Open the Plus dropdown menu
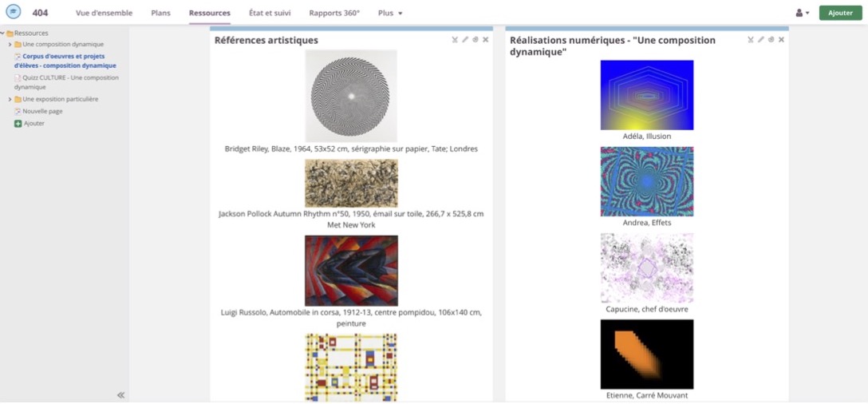868x404 pixels. click(390, 14)
